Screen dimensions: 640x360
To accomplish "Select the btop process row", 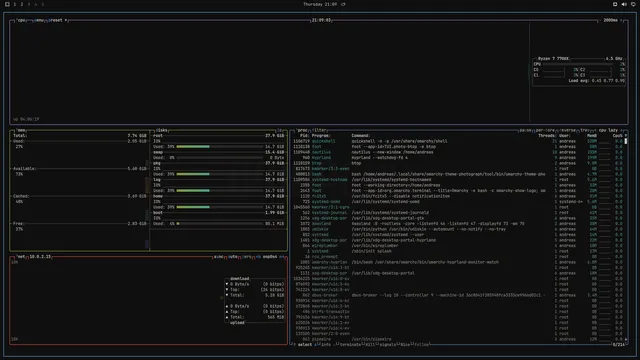I will (459, 163).
